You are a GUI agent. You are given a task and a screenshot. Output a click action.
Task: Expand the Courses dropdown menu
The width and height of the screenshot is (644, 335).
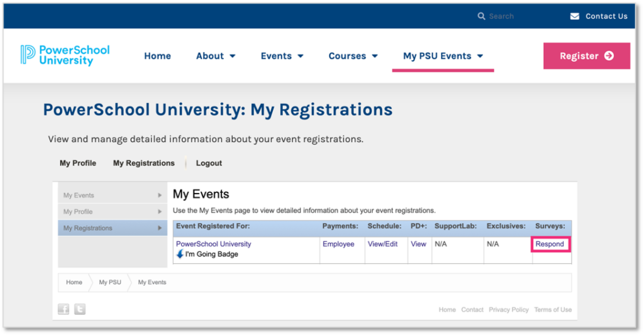click(353, 56)
